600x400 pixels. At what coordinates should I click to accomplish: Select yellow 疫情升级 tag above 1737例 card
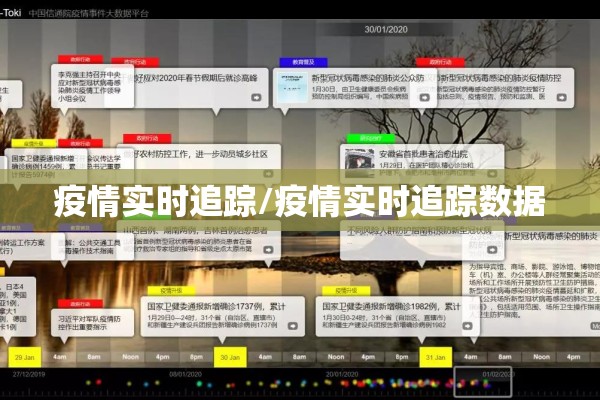coord(171,291)
